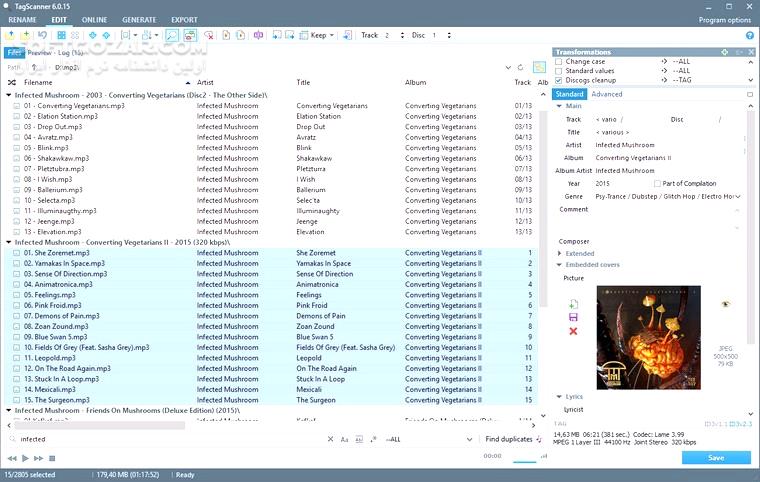
Task: Collapse the Friends On Mushrooms folder group
Action: click(x=9, y=410)
